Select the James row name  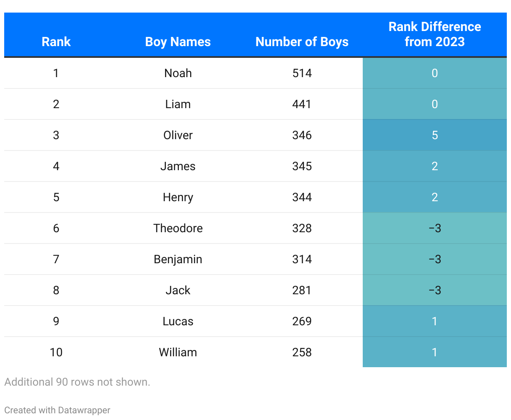[178, 166]
